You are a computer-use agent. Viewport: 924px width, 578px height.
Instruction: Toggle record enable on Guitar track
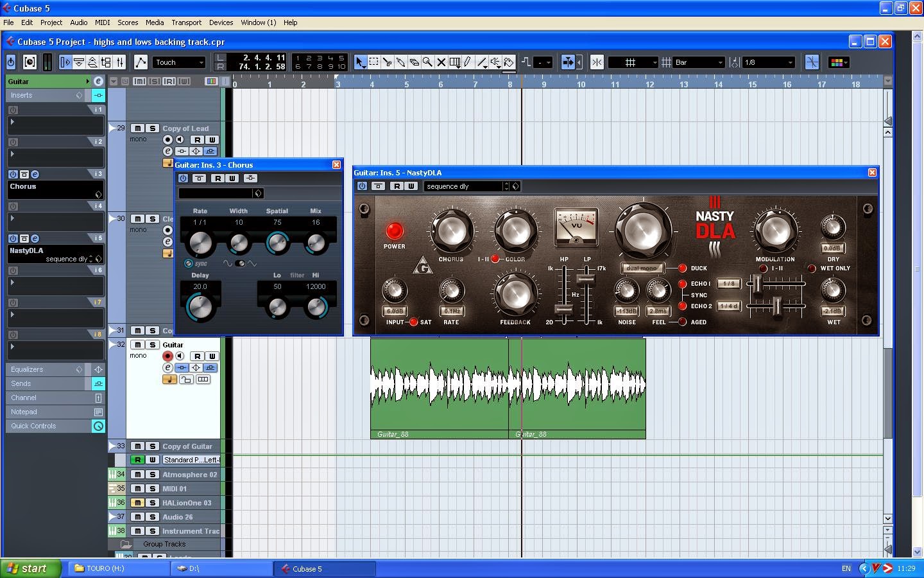167,356
